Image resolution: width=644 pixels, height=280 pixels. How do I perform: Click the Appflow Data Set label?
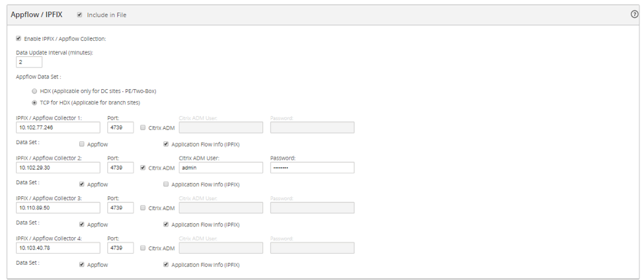point(38,76)
